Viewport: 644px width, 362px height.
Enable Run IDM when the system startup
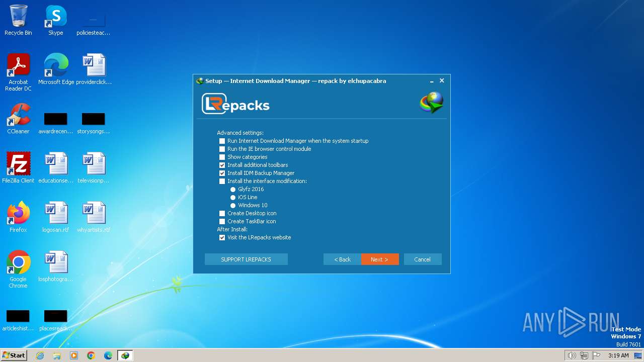pos(222,141)
